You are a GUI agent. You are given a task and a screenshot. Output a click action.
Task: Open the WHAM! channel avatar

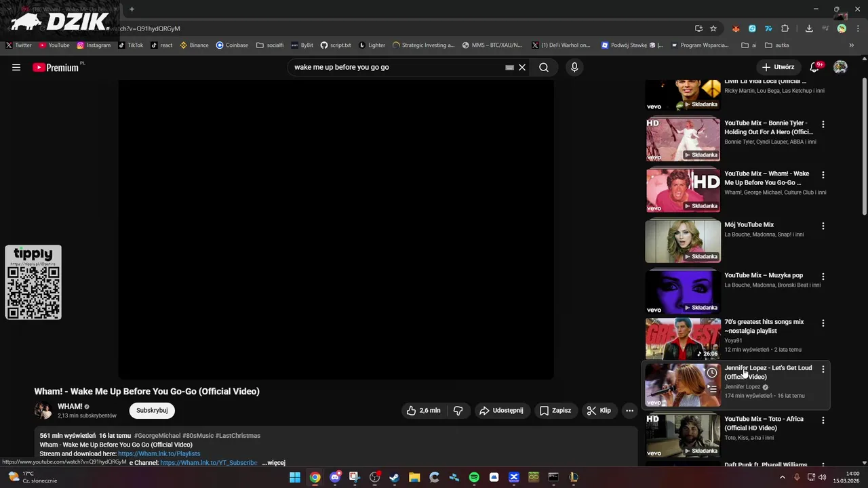pos(43,410)
